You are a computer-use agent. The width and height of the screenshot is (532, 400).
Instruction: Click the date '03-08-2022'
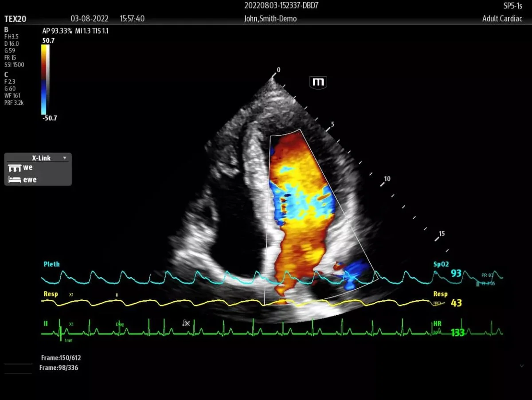click(90, 19)
